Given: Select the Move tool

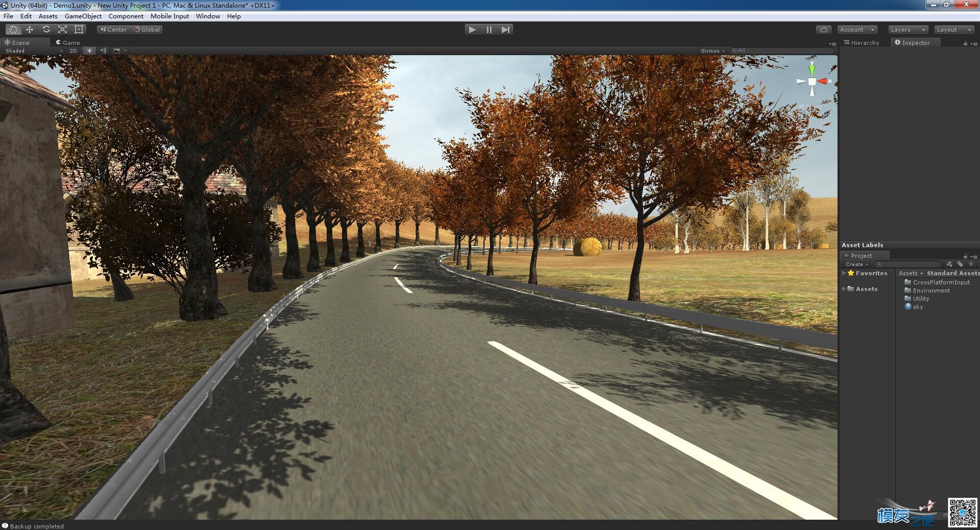Looking at the screenshot, I should [x=29, y=30].
